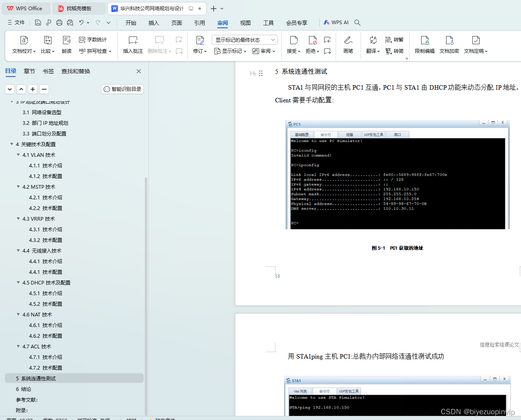Undo the last action
Viewport: 521px width, 420px height.
click(x=81, y=23)
